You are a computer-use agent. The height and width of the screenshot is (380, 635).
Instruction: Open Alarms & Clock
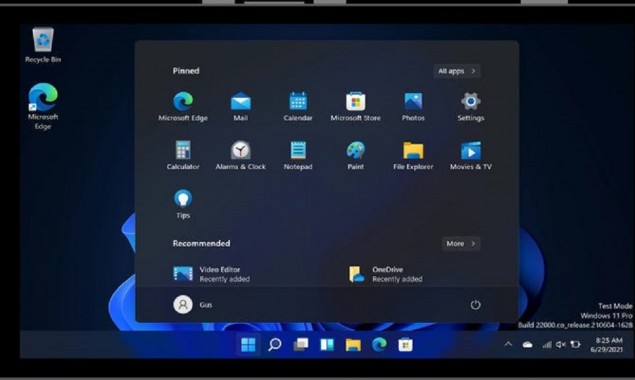point(241,155)
